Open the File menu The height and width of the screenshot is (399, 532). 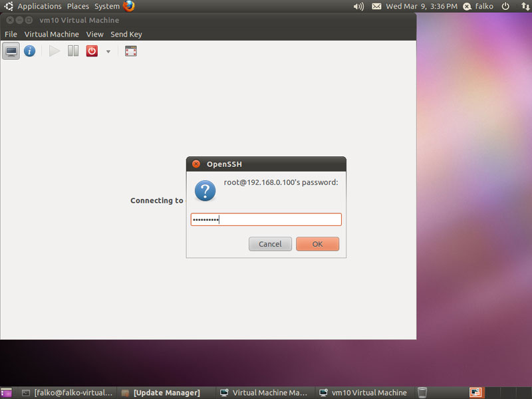tap(11, 35)
